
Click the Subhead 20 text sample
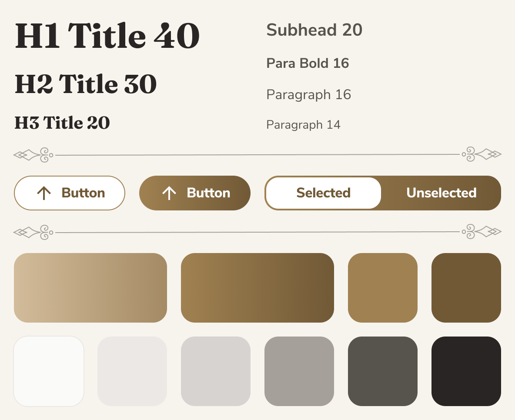coord(314,30)
